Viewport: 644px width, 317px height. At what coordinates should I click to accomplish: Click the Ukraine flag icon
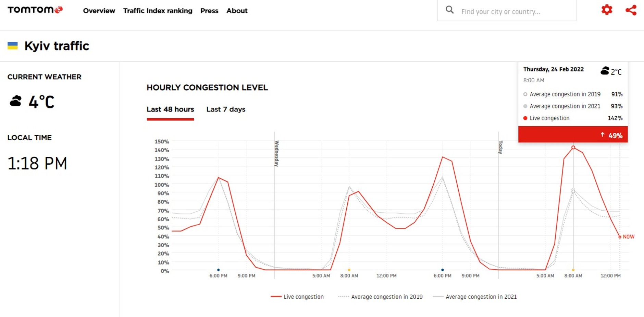point(13,46)
